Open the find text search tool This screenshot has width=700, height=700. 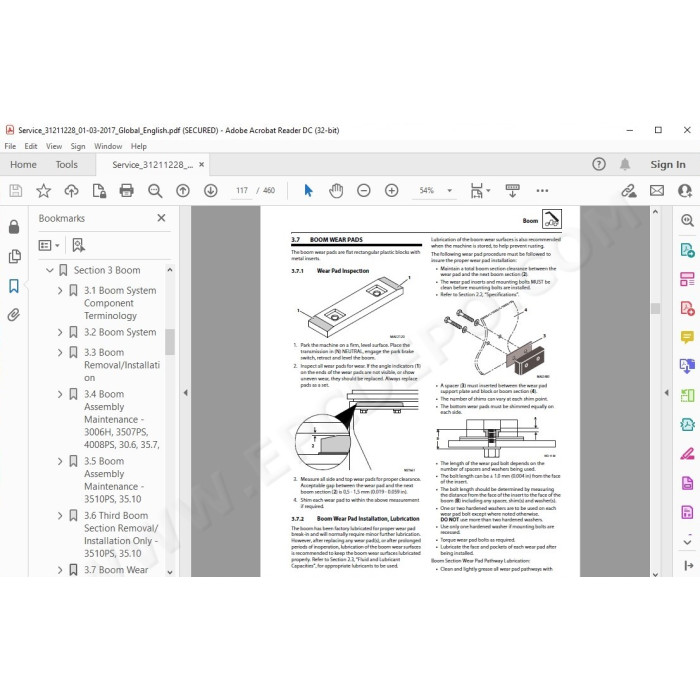(x=155, y=191)
